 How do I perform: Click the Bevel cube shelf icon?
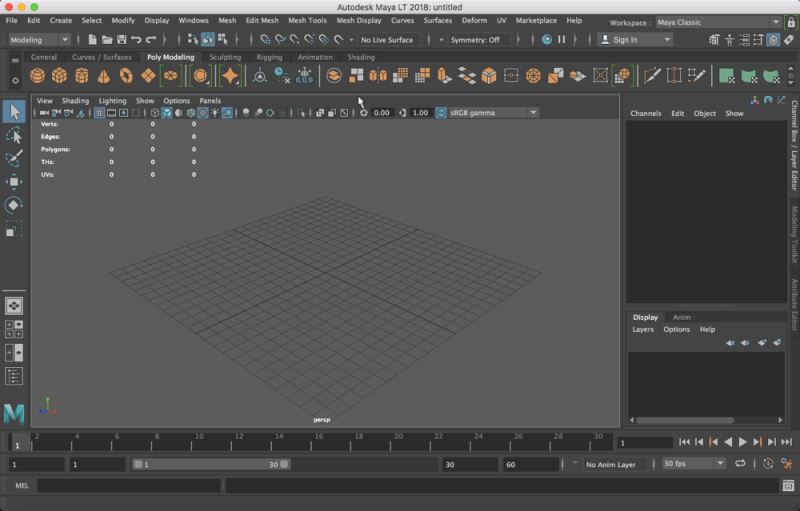[x=489, y=76]
